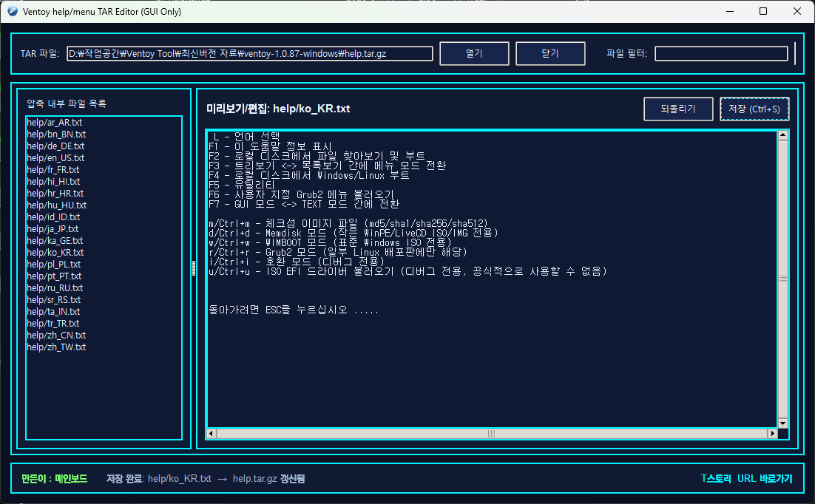Click the u/Ctrl+u ISO EFI driver line
Image resolution: width=815 pixels, height=504 pixels.
(408, 271)
